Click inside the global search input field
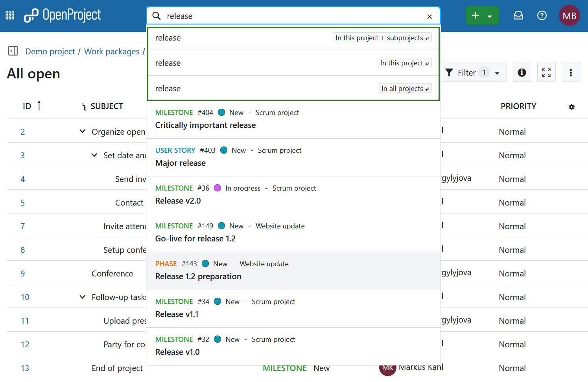588x382 pixels. point(275,16)
